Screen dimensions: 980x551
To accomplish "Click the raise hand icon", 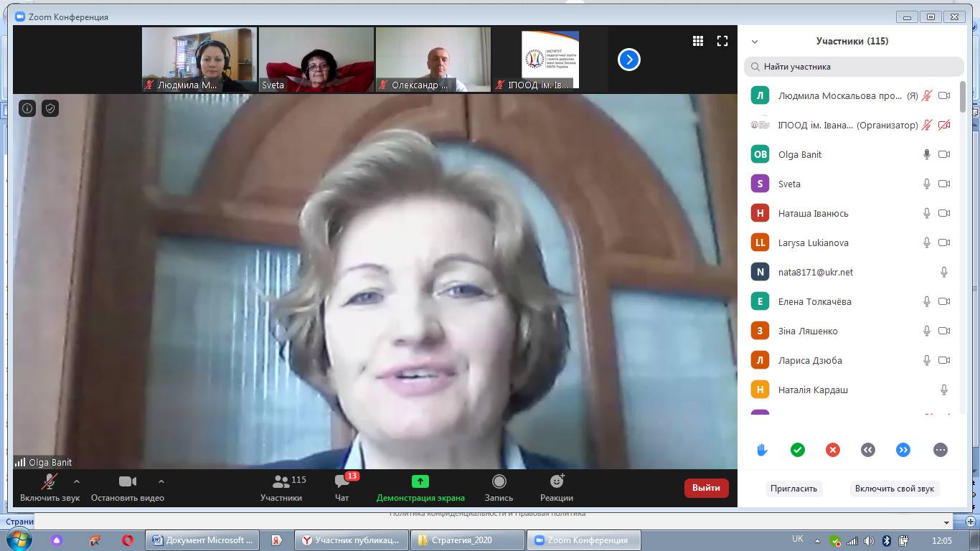I will (762, 450).
